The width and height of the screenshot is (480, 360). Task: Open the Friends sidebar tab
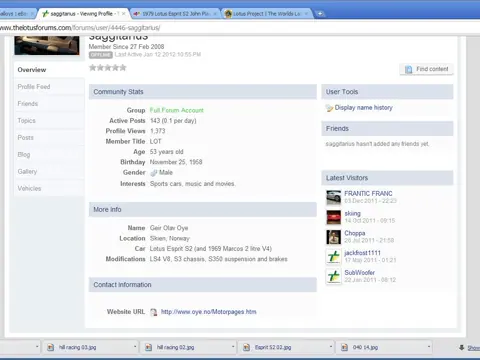tap(49, 104)
